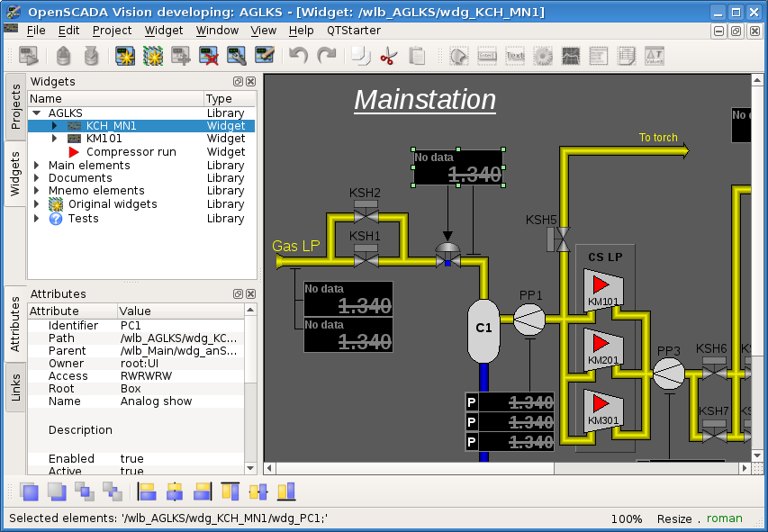The width and height of the screenshot is (768, 532).
Task: Open the QTStarter menu
Action: coord(354,31)
